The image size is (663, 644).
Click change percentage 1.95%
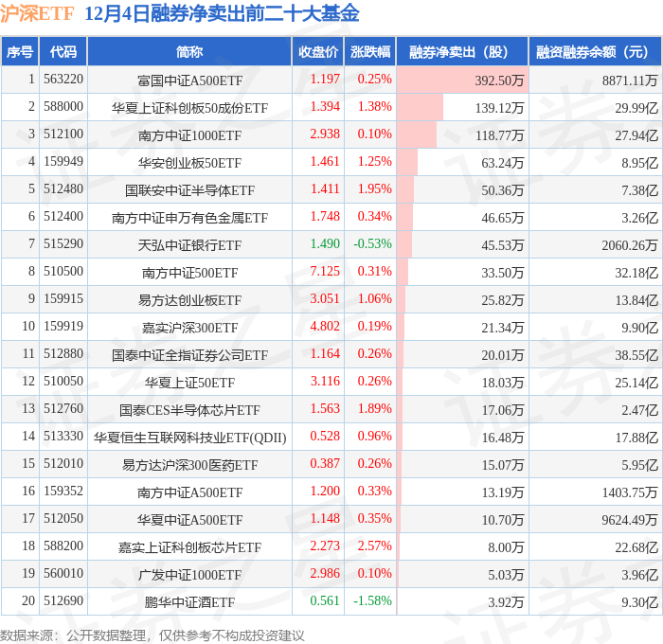pos(375,189)
